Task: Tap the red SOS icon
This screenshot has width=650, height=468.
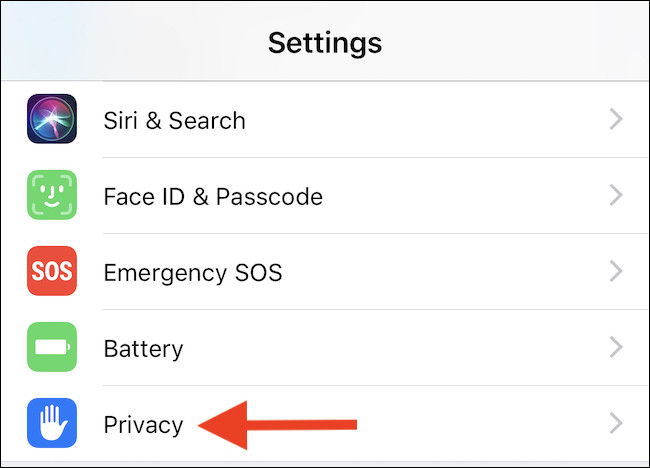Action: coord(52,272)
